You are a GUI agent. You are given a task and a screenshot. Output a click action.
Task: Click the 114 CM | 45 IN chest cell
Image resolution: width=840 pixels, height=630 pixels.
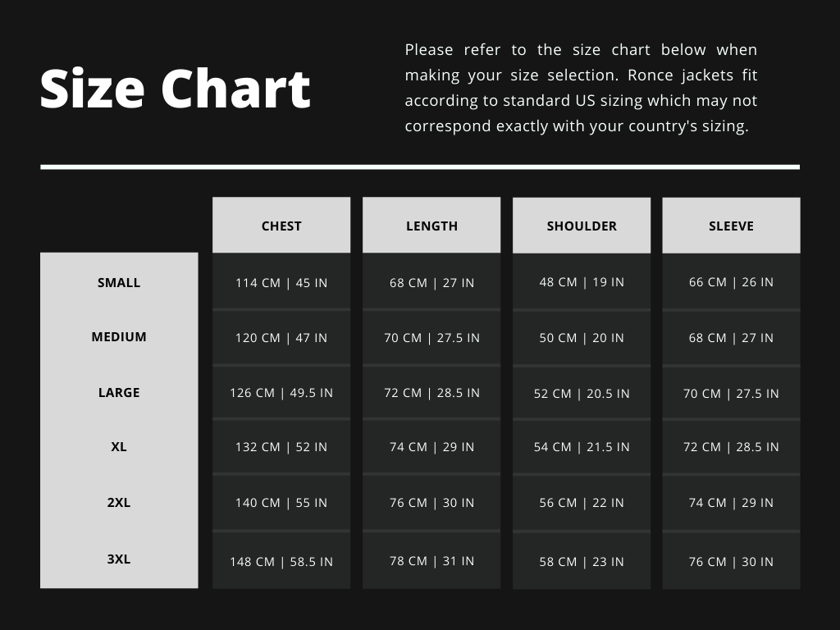pos(281,283)
